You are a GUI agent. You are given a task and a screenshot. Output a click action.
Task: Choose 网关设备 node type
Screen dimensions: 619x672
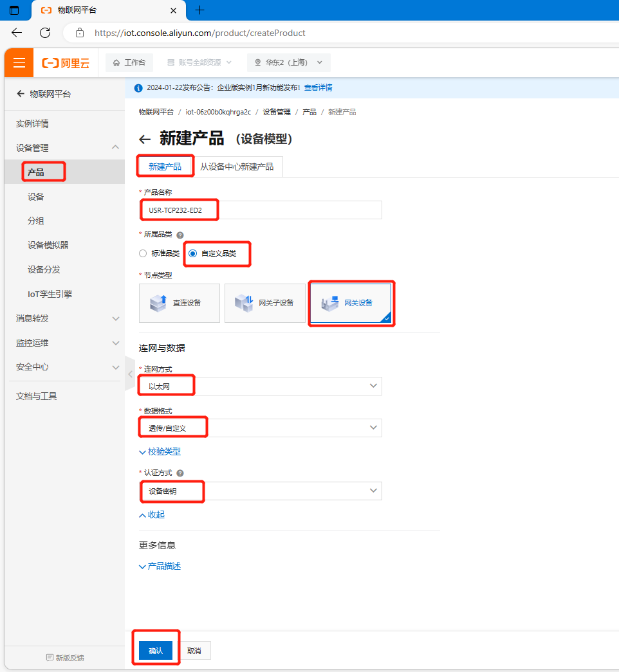(351, 303)
